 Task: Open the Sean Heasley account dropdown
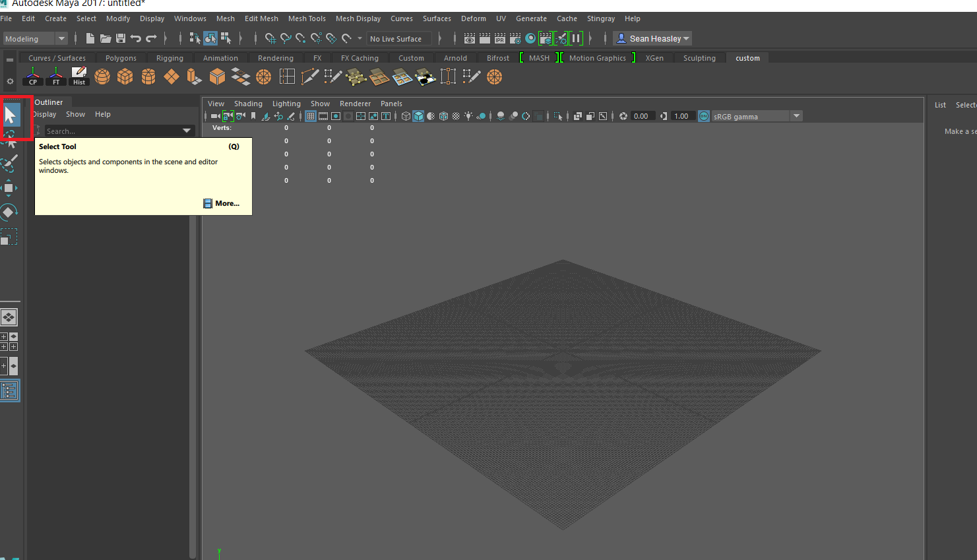652,38
